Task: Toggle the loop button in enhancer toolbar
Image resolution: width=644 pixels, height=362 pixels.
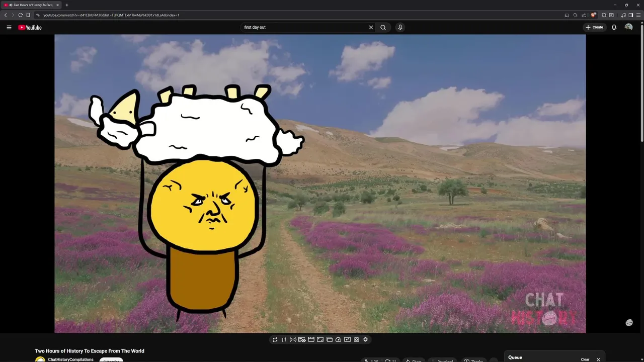Action: pyautogui.click(x=275, y=339)
